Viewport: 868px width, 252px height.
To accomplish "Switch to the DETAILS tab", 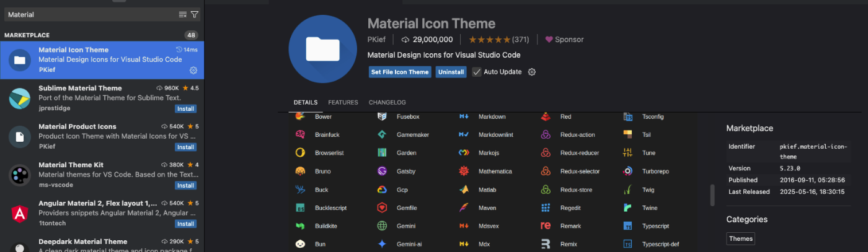I will click(306, 102).
